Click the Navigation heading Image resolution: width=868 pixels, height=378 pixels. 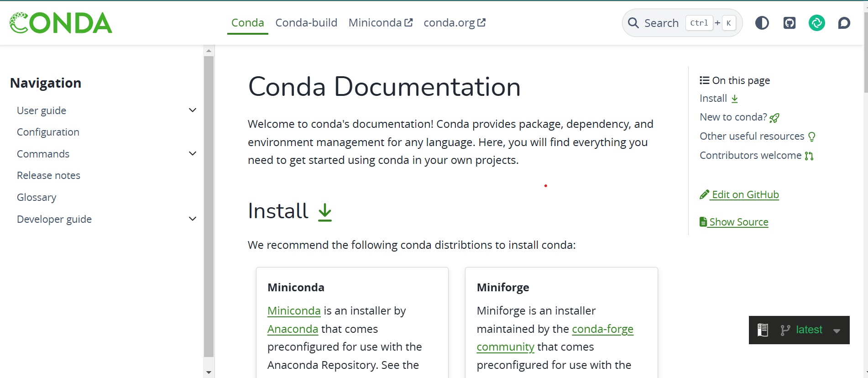coord(46,83)
